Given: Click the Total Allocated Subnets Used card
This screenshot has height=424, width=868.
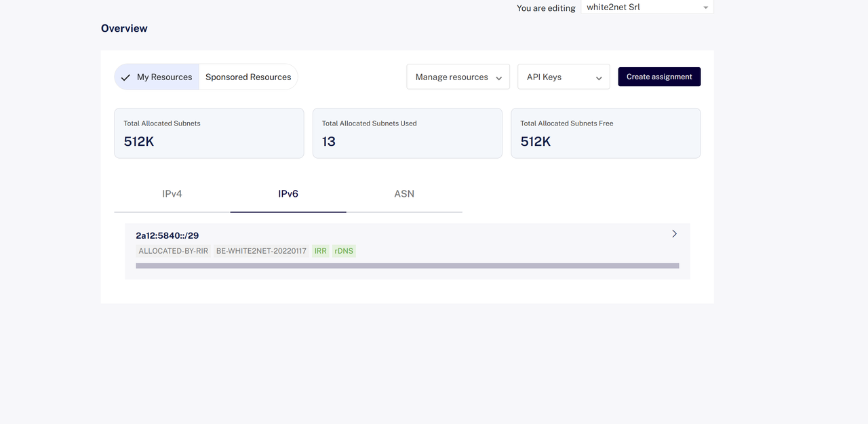Looking at the screenshot, I should [x=408, y=133].
